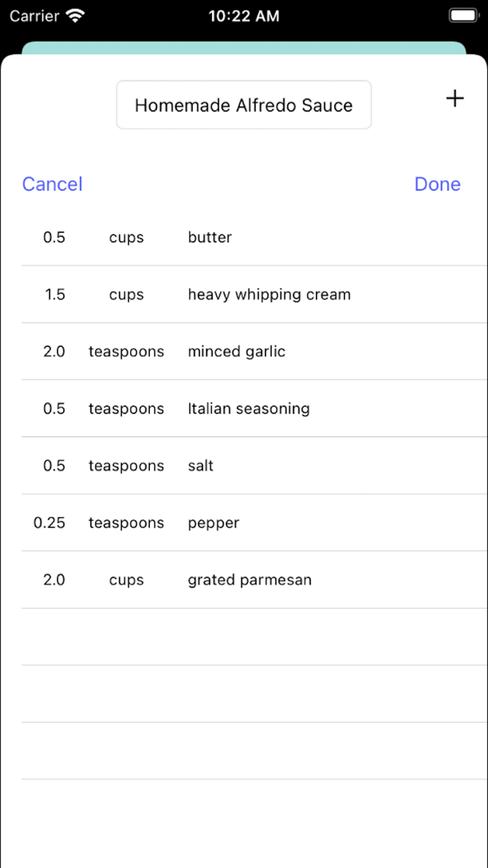This screenshot has width=488, height=868.
Task: Tap minced garlic's teaspoons unit
Action: pos(126,352)
